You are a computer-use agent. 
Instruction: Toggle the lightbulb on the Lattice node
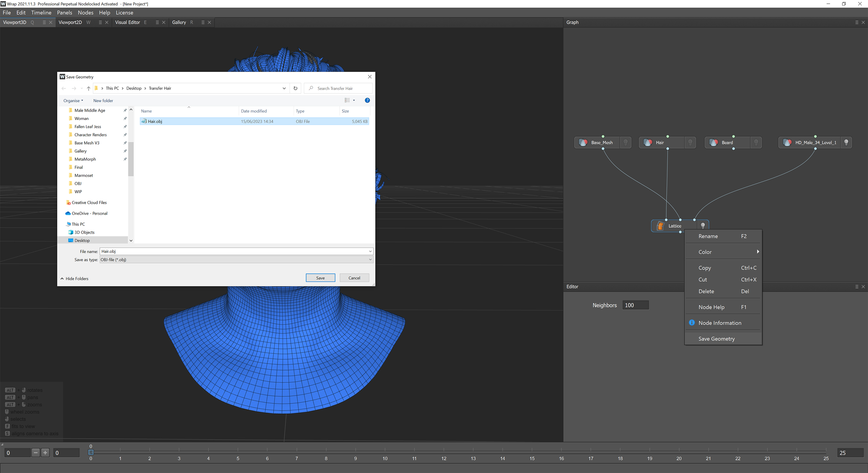click(x=703, y=225)
